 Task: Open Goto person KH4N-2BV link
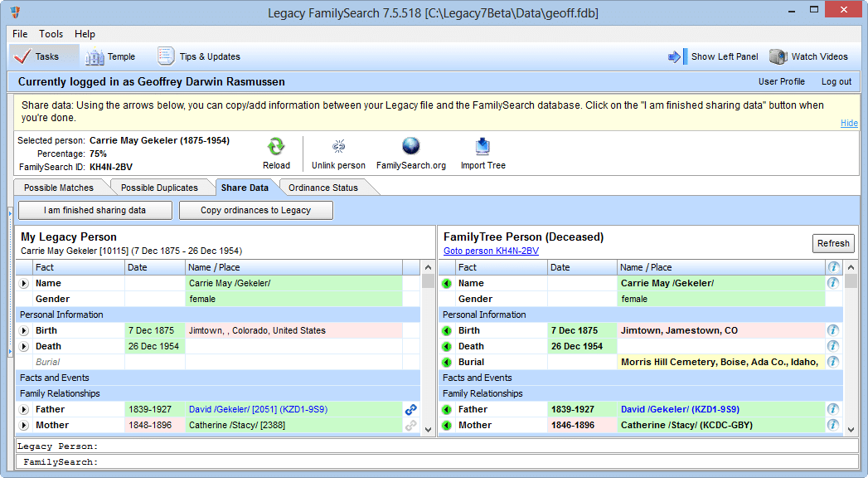tap(491, 251)
